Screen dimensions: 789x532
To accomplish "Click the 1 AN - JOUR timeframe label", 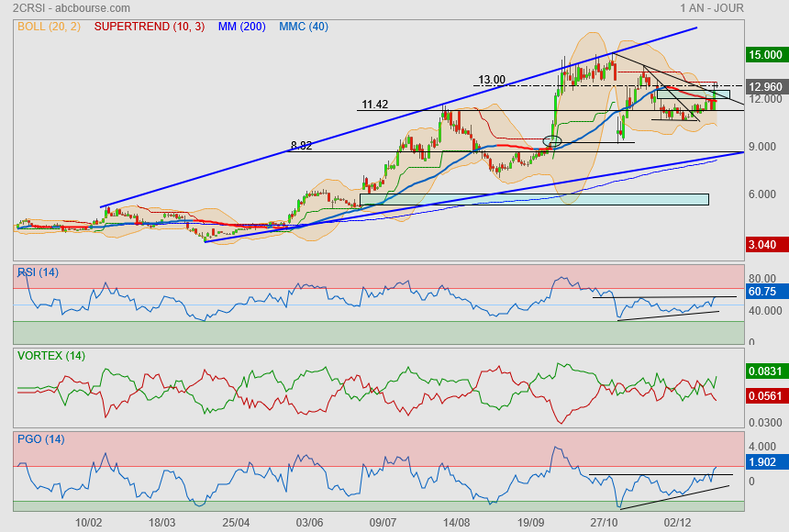I will click(712, 8).
